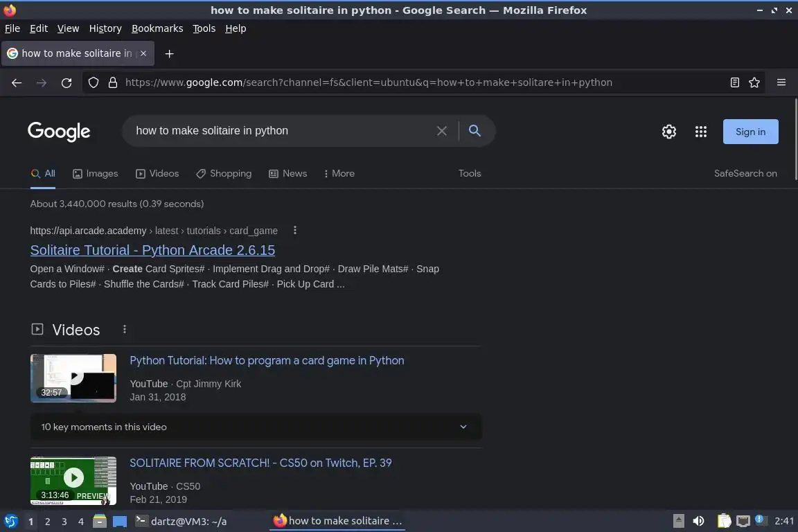Click the removable media eject tray icon
This screenshot has width=798, height=532.
click(x=678, y=521)
